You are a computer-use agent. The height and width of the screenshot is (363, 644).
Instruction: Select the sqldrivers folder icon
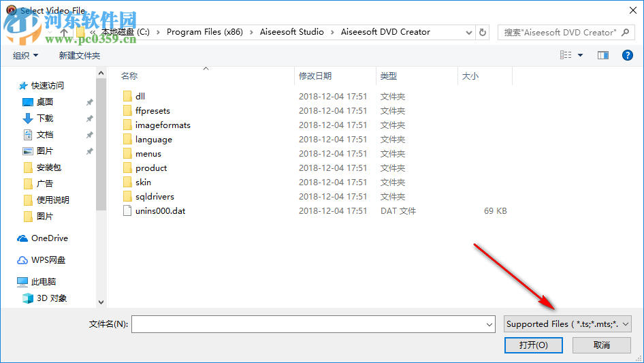click(x=127, y=197)
